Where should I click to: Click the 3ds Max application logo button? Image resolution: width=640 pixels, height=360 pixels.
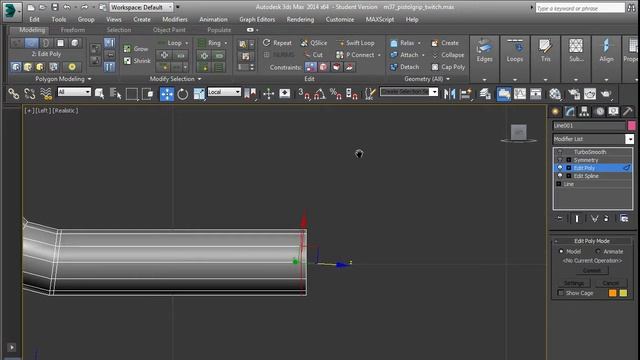click(11, 11)
